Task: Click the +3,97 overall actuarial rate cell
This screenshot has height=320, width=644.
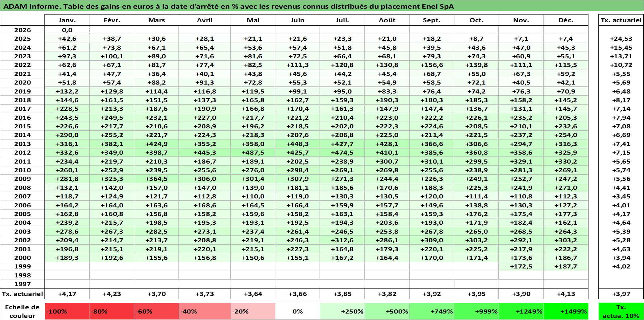Action: tap(621, 294)
